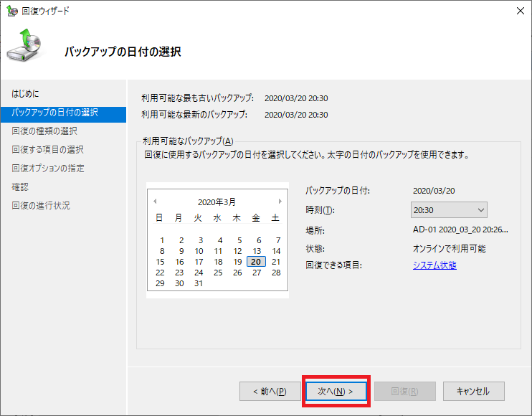Go to previous month in calendar

click(155, 202)
